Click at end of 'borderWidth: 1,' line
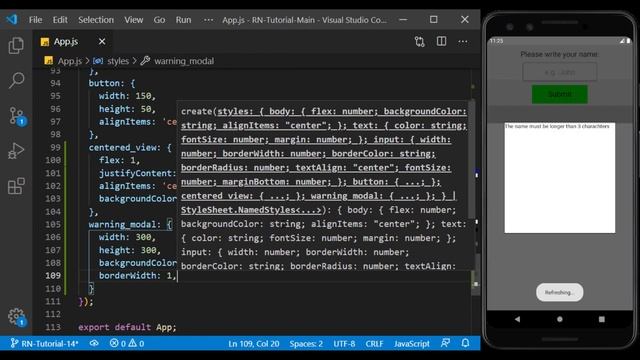The image size is (640, 360). pyautogui.click(x=178, y=276)
